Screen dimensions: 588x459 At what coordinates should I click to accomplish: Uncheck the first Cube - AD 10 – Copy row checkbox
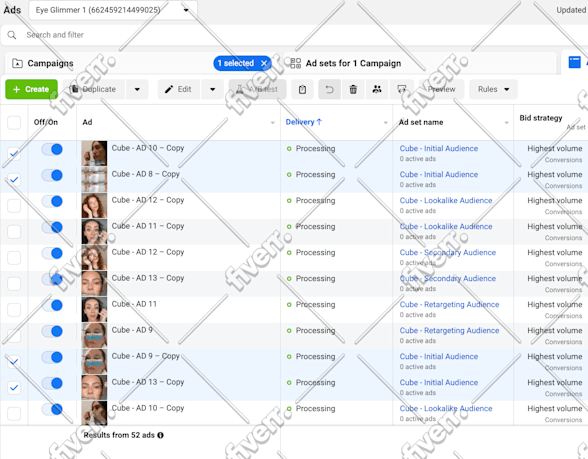click(x=14, y=153)
